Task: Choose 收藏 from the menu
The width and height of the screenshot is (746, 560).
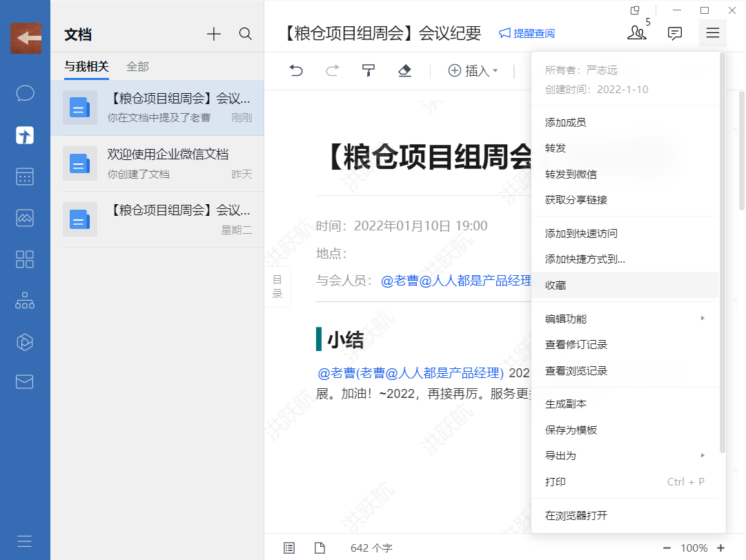Action: pyautogui.click(x=625, y=286)
